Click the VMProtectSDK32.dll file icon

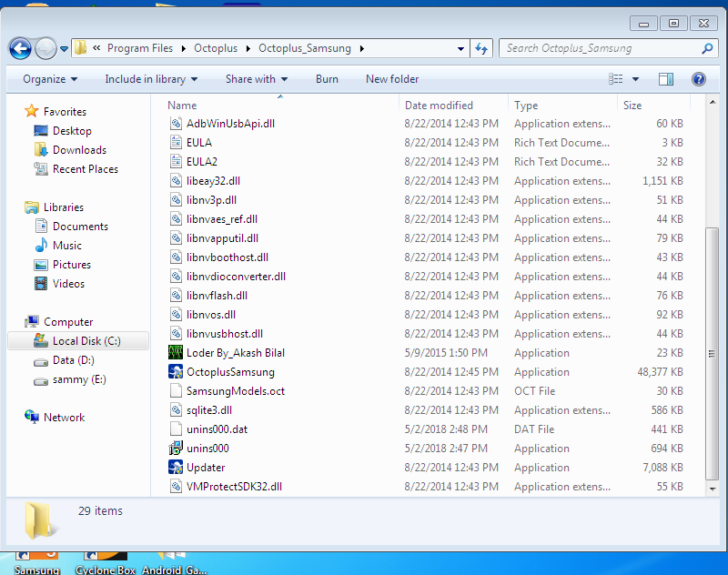pyautogui.click(x=176, y=487)
